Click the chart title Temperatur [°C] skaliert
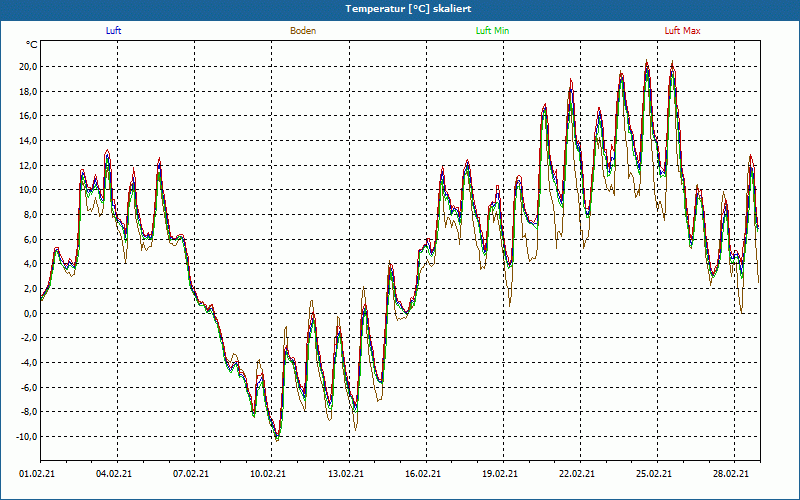The image size is (800, 500). click(408, 9)
